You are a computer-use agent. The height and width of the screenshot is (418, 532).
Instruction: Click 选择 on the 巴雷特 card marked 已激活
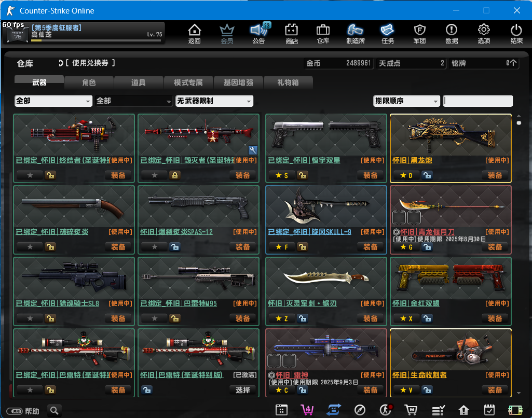coord(243,390)
